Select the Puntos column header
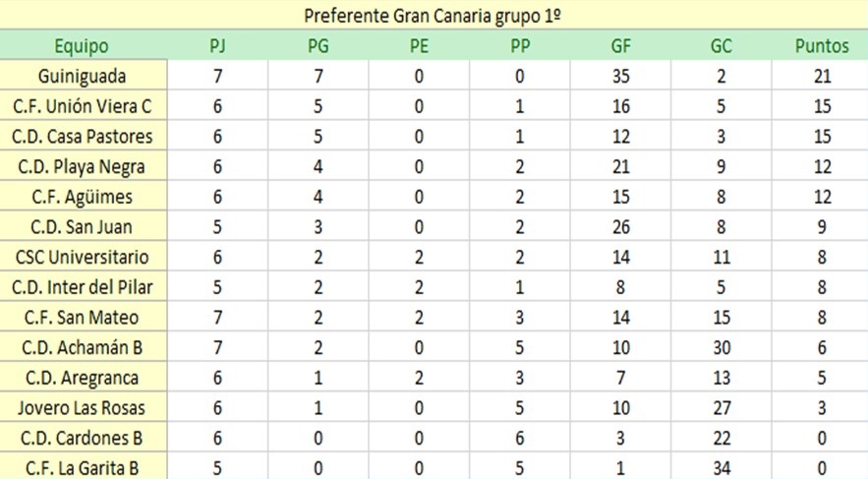The height and width of the screenshot is (479, 868). [x=822, y=46]
